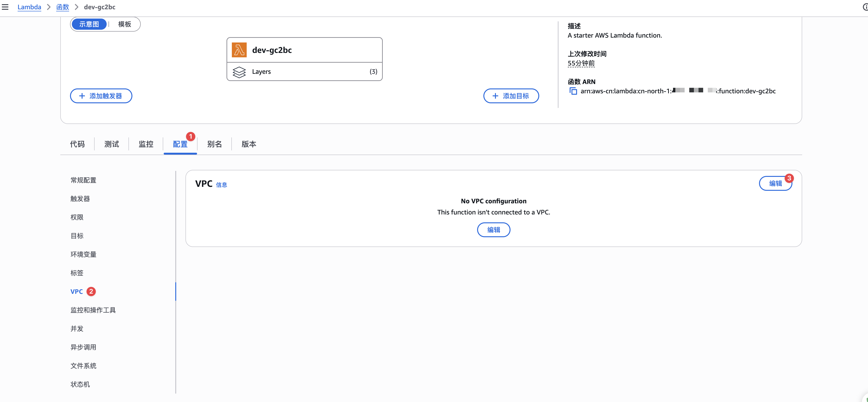868x402 pixels.
Task: Click 添加目标 button
Action: click(511, 96)
